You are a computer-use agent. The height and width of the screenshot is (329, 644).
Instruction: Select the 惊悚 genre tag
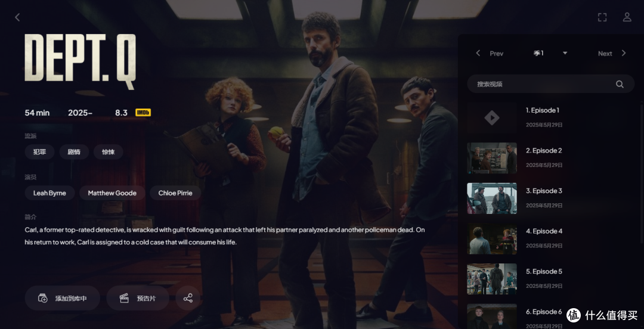[109, 152]
